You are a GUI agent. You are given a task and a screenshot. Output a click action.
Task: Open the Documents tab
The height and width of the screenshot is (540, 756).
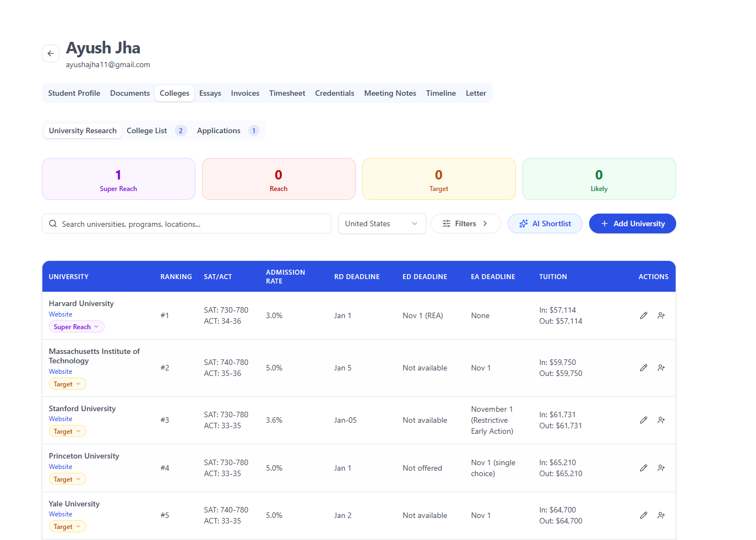pos(130,93)
